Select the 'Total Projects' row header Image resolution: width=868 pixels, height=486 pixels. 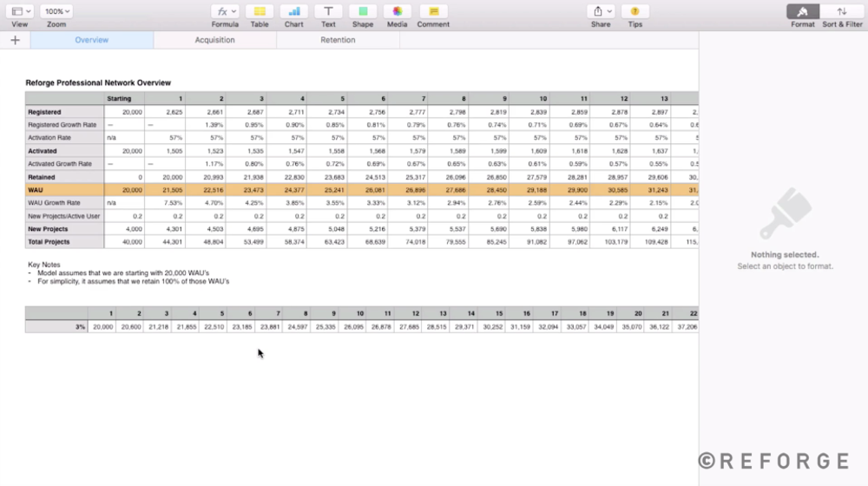(64, 242)
